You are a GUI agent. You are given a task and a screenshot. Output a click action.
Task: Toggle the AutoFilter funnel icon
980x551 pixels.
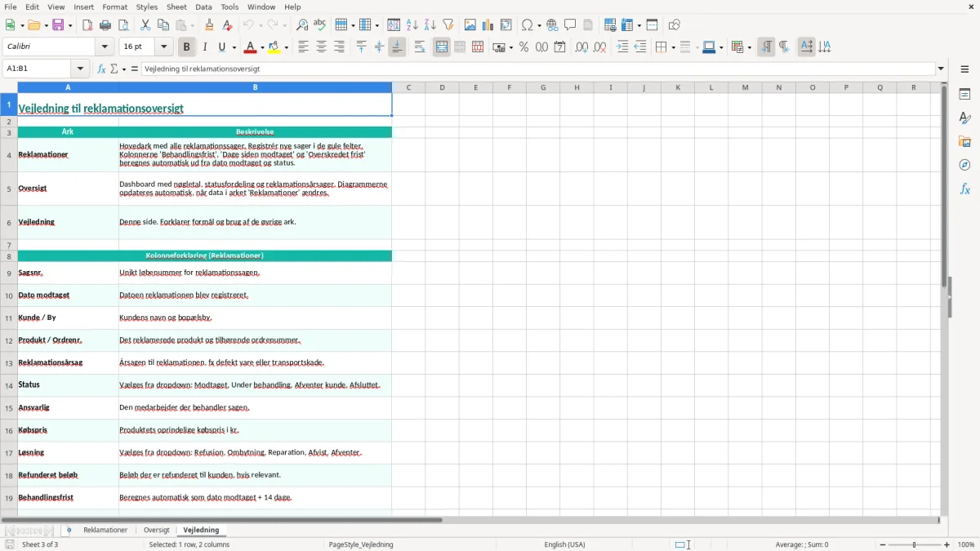point(448,25)
